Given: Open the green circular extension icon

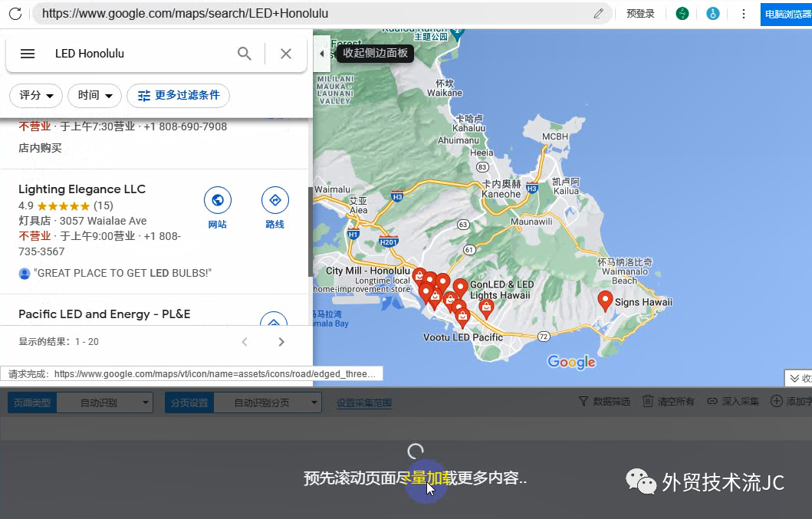Looking at the screenshot, I should (x=682, y=14).
